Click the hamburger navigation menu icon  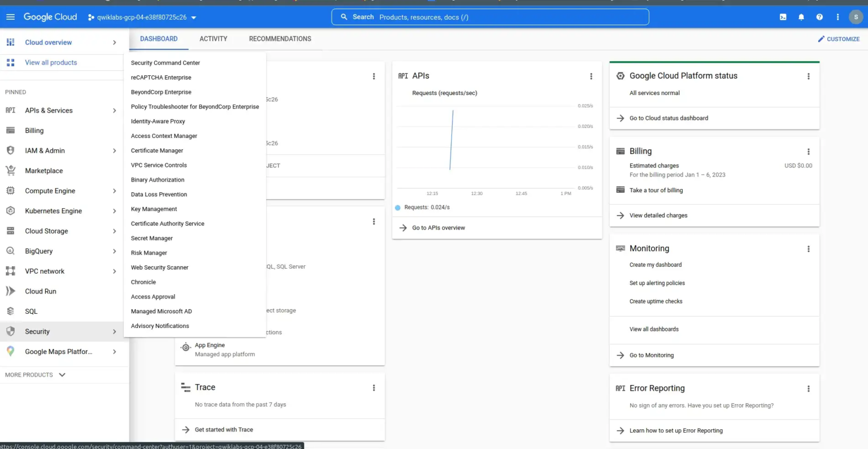10,16
